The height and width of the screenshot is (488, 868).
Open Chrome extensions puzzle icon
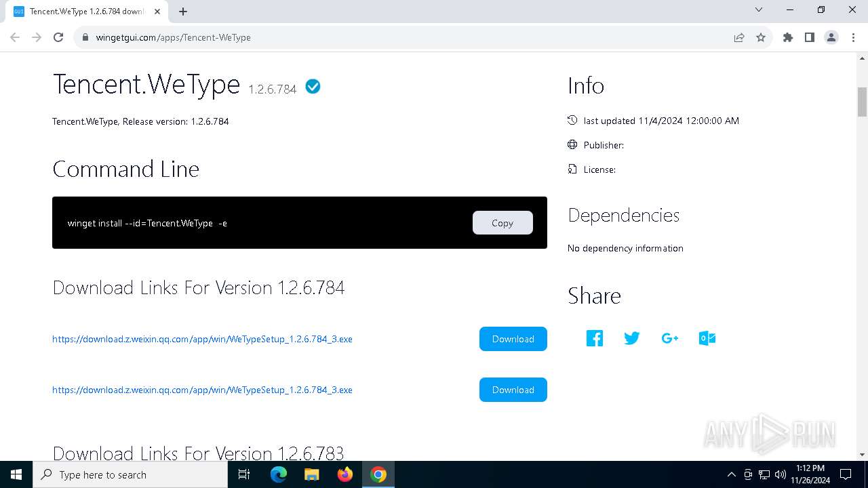coord(788,37)
